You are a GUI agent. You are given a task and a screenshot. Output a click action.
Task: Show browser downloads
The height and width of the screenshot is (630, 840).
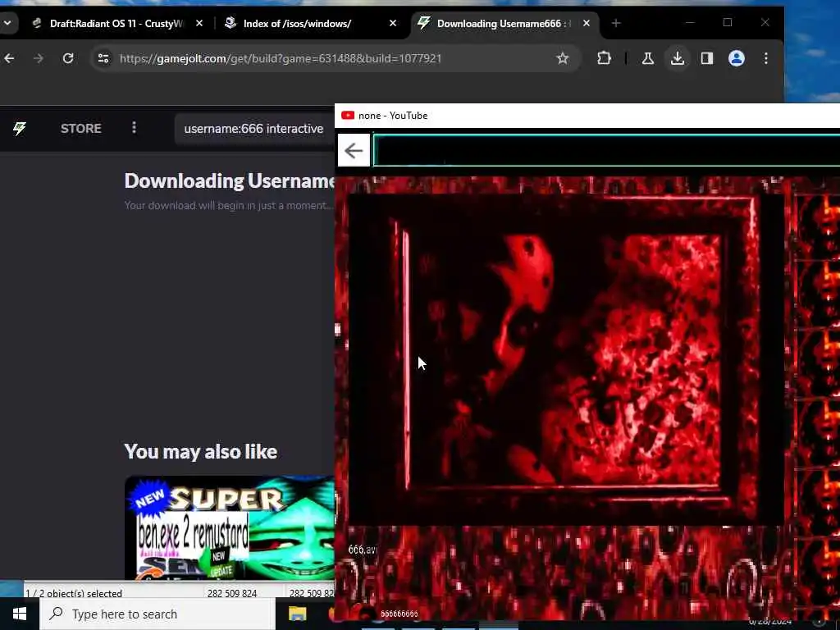tap(677, 58)
